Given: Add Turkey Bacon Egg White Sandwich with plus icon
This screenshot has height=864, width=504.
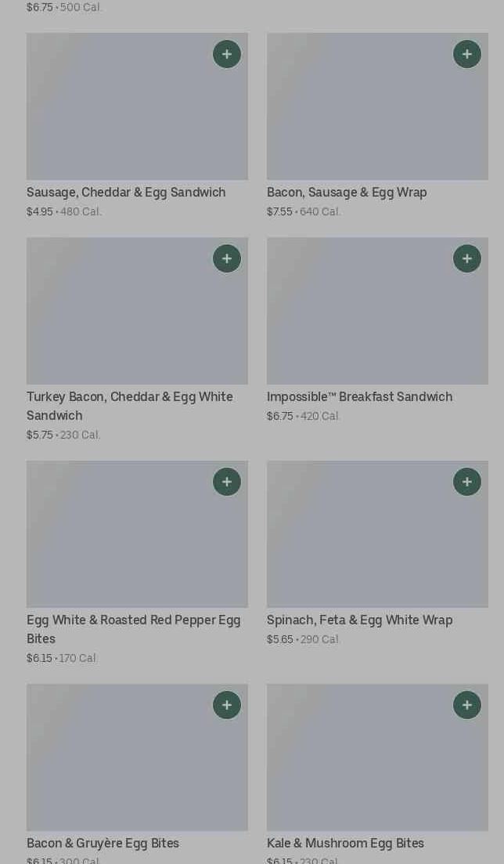Looking at the screenshot, I should point(227,258).
